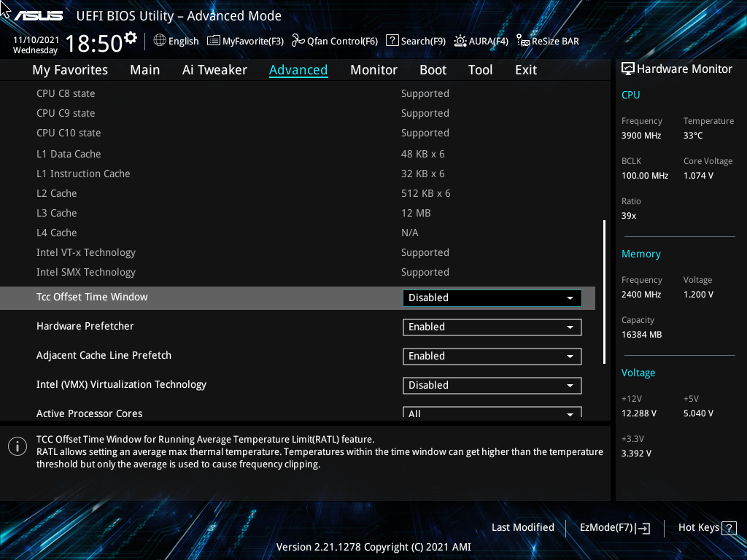Click the Hardware Monitor screen icon
Image resolution: width=747 pixels, height=560 pixels.
(628, 69)
